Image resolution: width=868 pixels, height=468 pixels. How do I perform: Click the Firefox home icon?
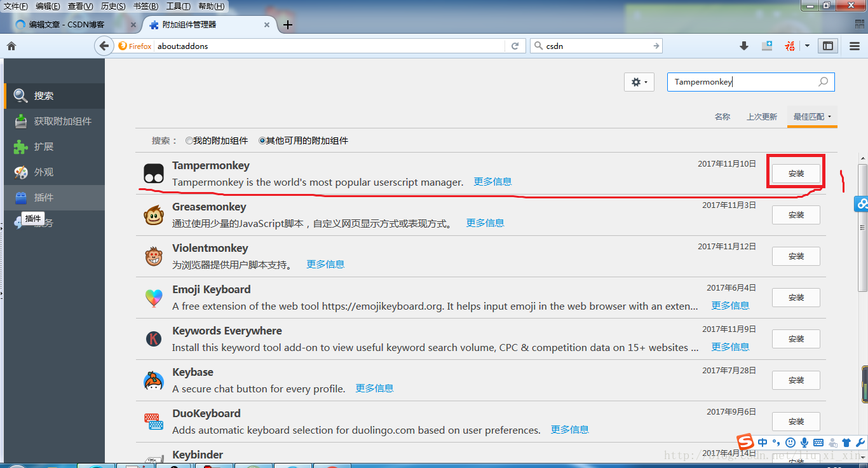[11, 46]
